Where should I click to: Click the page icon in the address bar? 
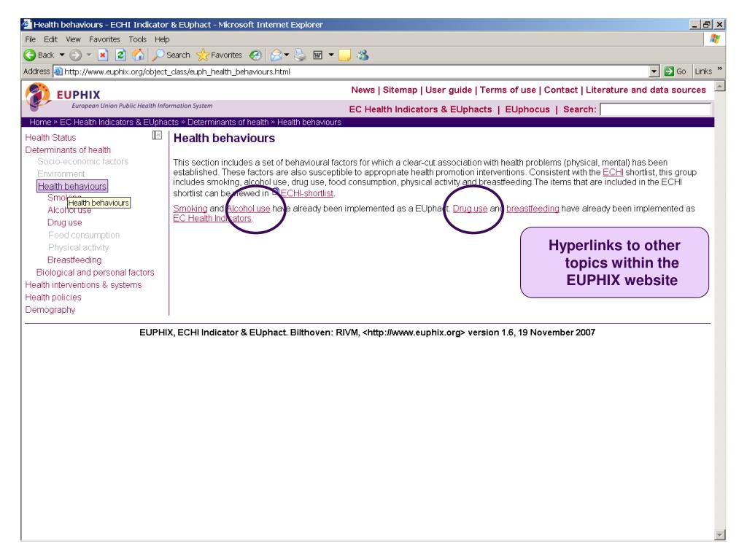(x=58, y=71)
